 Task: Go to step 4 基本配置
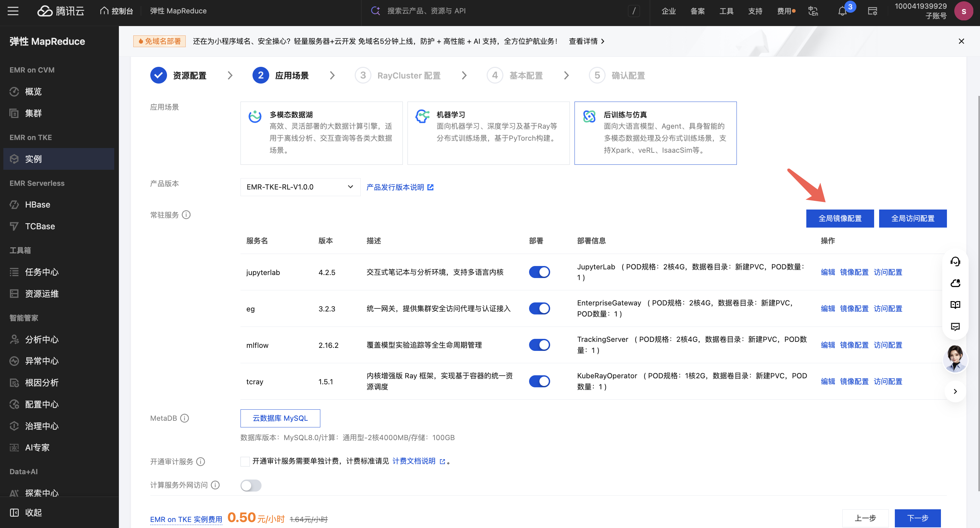pos(515,76)
